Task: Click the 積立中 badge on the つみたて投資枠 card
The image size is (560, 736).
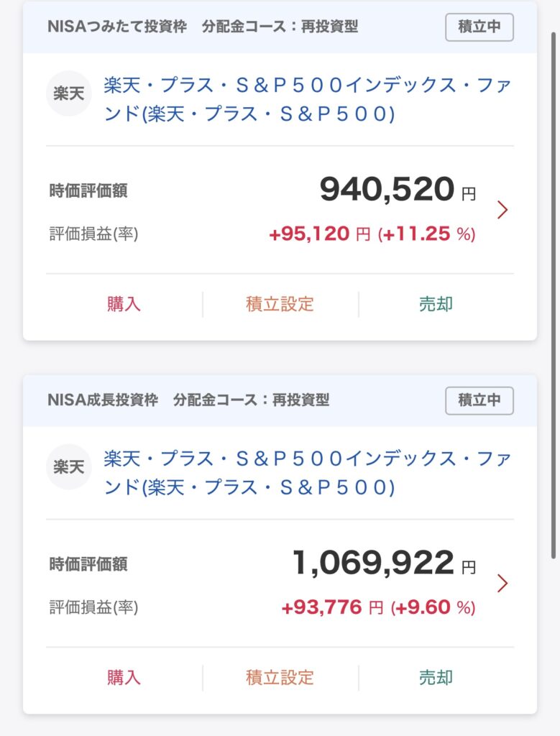Action: pyautogui.click(x=479, y=27)
